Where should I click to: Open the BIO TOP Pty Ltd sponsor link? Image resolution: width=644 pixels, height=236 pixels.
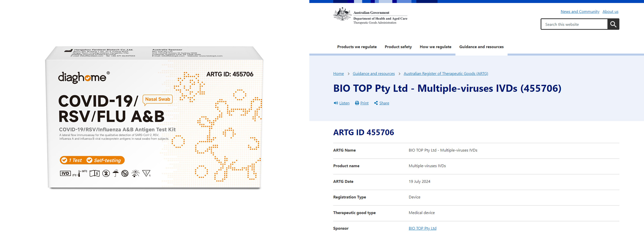tap(422, 228)
